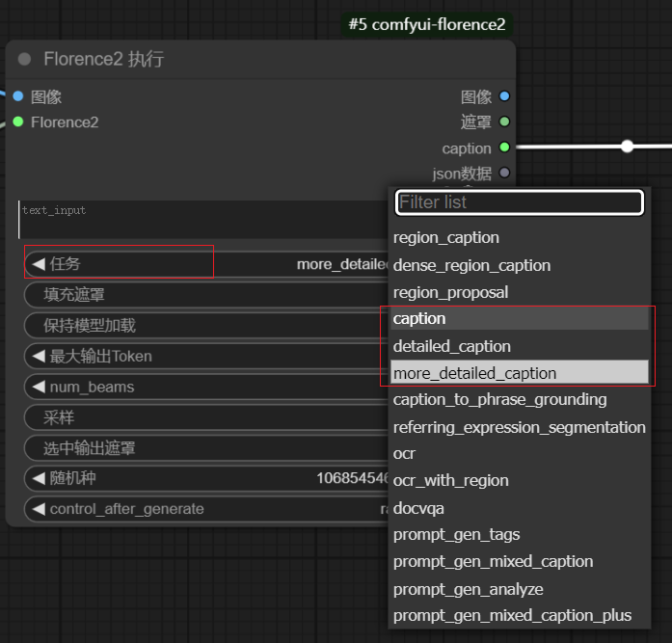This screenshot has width=672, height=643.
Task: Select prompt_gen_mixed_caption_plus option
Action: [x=520, y=616]
